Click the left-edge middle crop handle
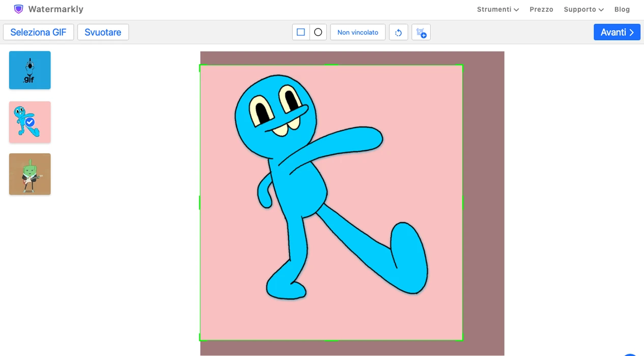The height and width of the screenshot is (356, 644). 200,203
